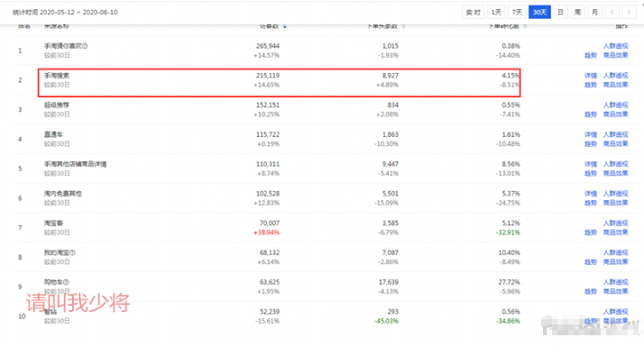The width and height of the screenshot is (644, 347).
Task: Open 人群透视 for 淘内免费其他
Action: pos(615,194)
